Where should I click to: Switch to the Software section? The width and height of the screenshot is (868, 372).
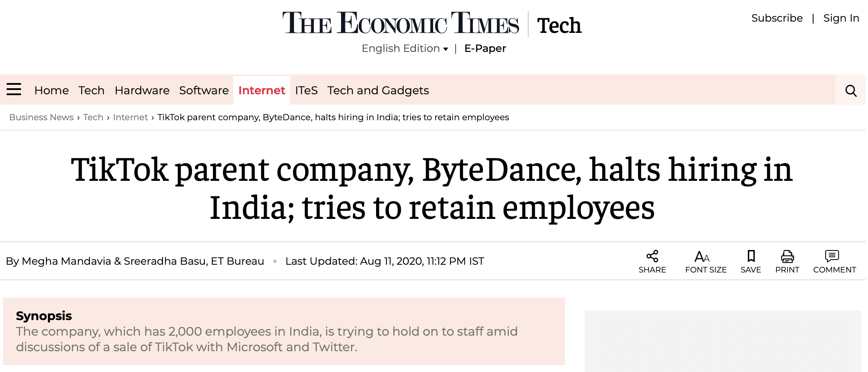point(204,90)
